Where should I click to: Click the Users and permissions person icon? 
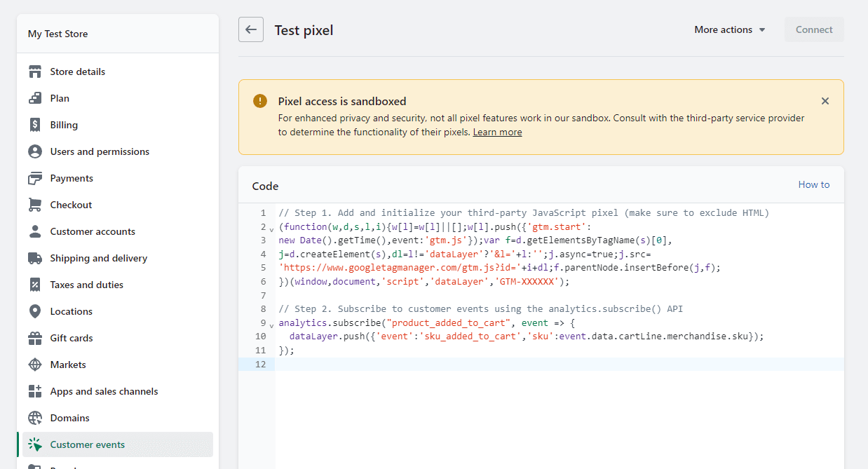pos(35,151)
